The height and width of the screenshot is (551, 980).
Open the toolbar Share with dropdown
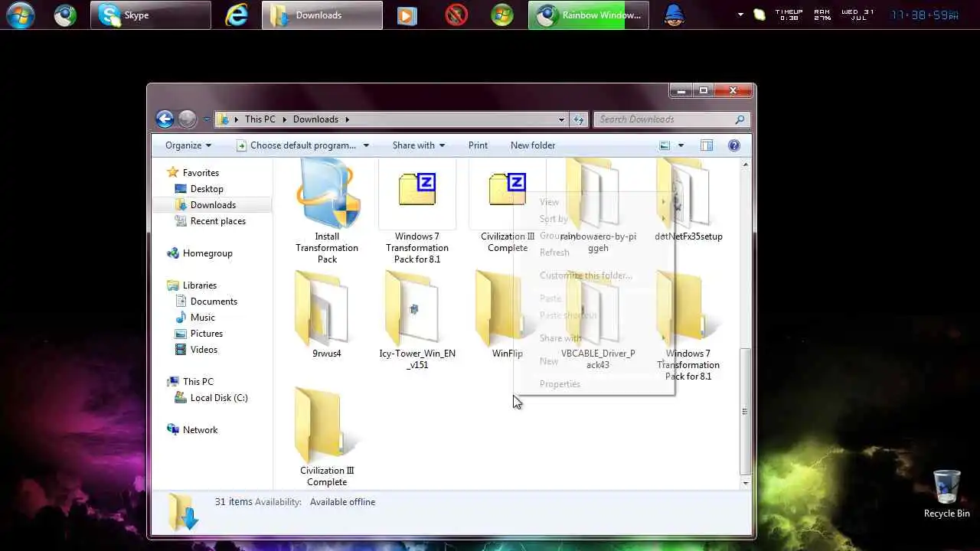[419, 145]
